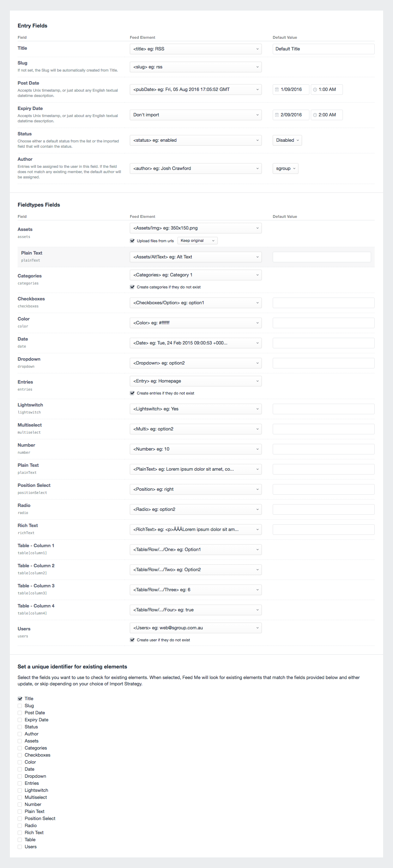Check the Users identifier checkbox
393x868 pixels.
[x=20, y=846]
